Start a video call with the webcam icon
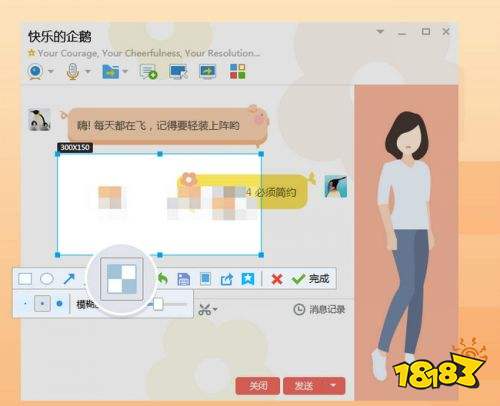 click(36, 71)
